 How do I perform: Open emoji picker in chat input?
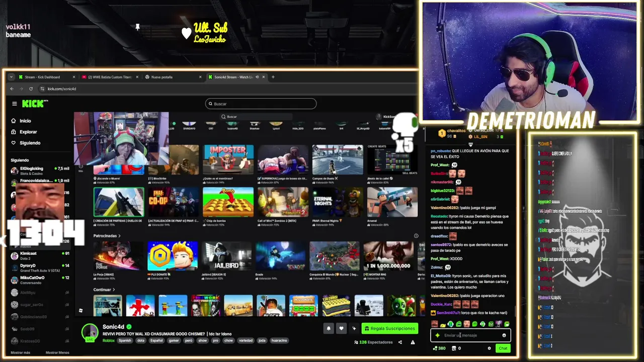tap(504, 335)
